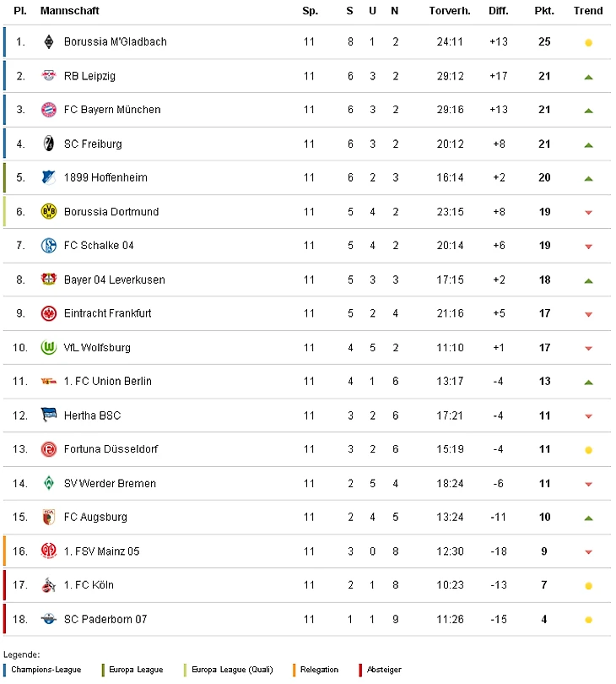Click the Bayer 04 Leverkusen logo
This screenshot has height=684, width=616.
[48, 280]
